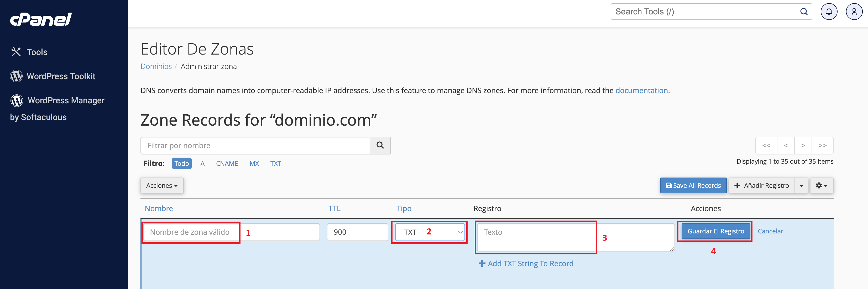Click Añadir Registro button

(x=762, y=186)
